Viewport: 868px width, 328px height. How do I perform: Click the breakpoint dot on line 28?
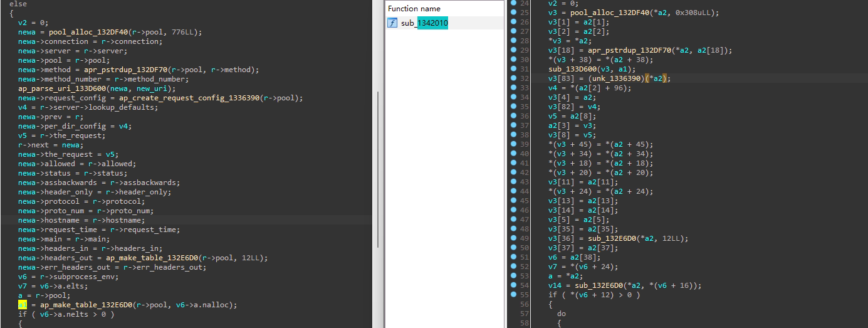click(513, 41)
